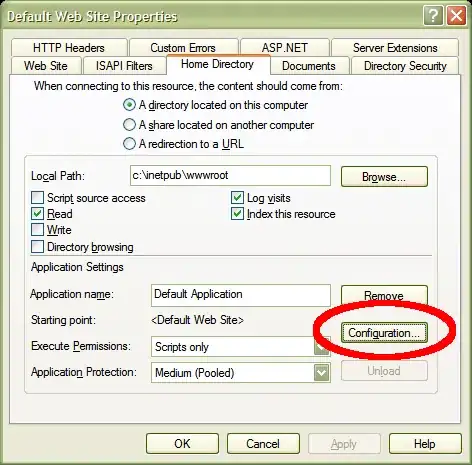Enable Script source access checkbox
Image resolution: width=472 pixels, height=465 pixels.
pos(37,198)
